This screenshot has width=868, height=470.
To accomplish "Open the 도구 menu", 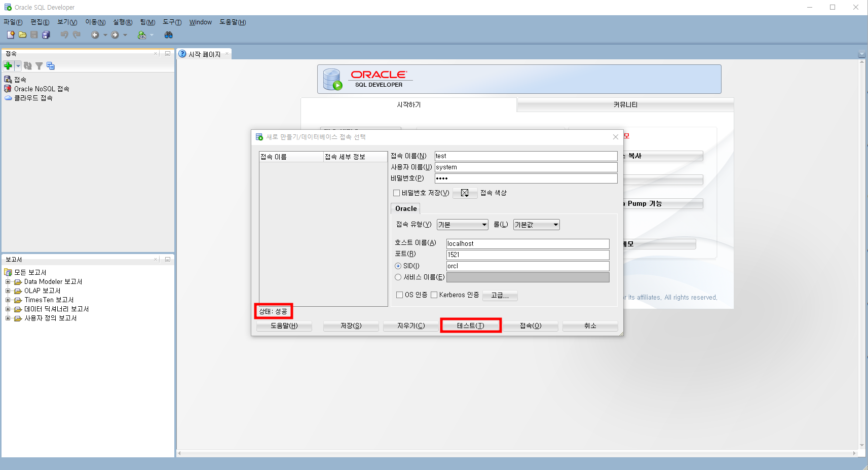I will pos(172,22).
